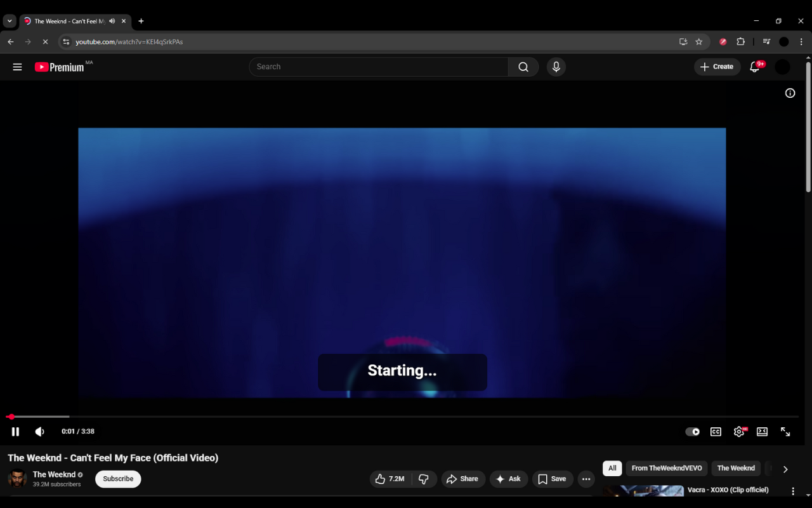This screenshot has width=812, height=508.
Task: Go back in browser history
Action: [11, 42]
